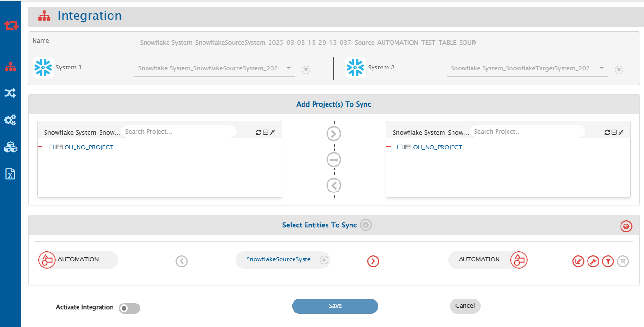644x327 pixels.
Task: Click the Search Project field in left panel
Action: click(178, 132)
